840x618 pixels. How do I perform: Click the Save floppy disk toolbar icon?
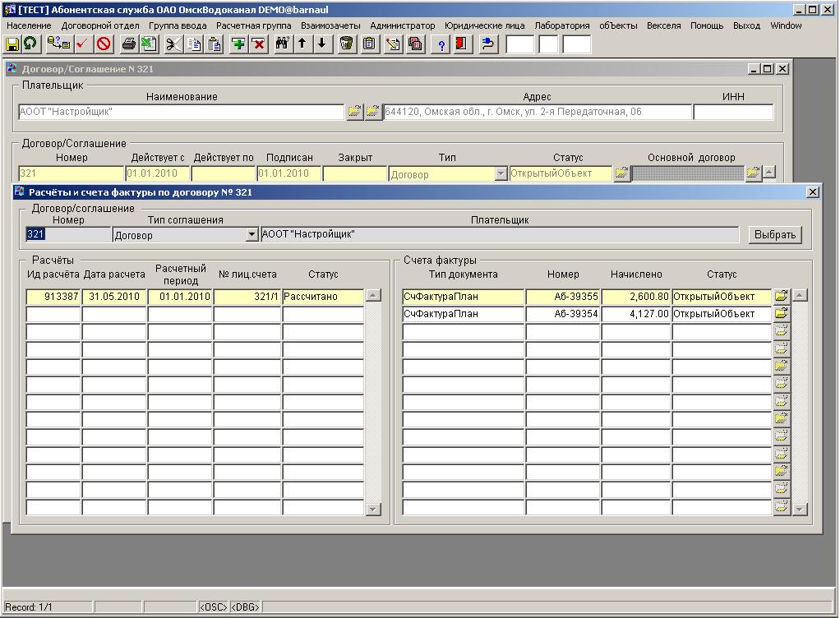click(12, 44)
